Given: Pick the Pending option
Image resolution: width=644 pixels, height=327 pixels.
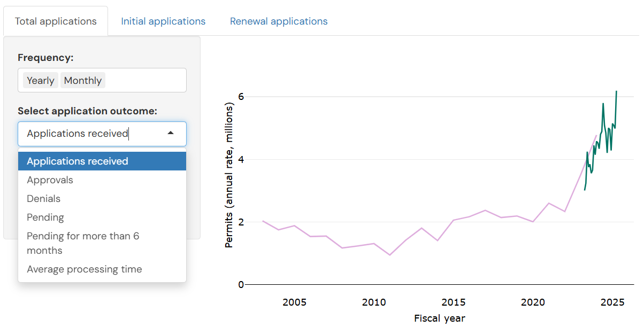Looking at the screenshot, I should (45, 217).
